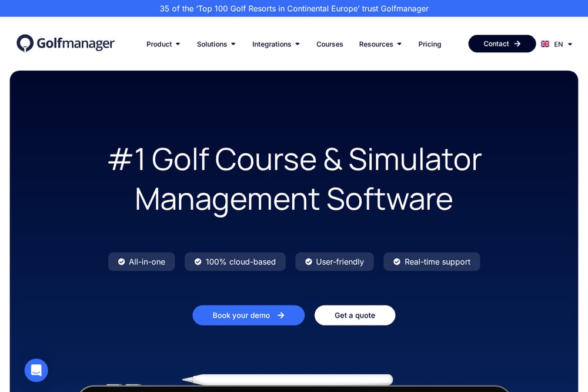Click the User-friendly feature badge
This screenshot has height=392, width=588.
335,262
